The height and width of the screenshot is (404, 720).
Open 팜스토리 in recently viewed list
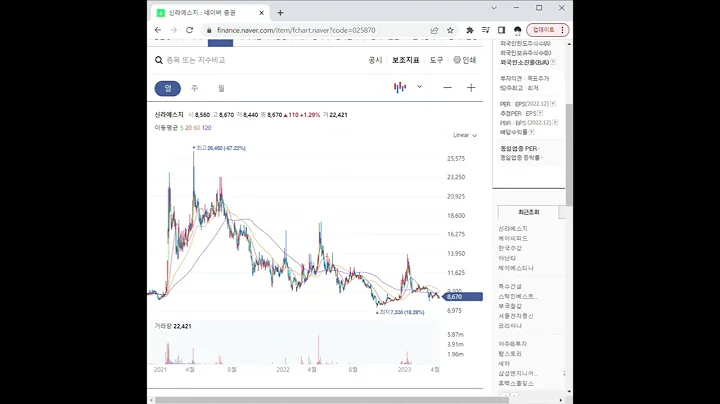pyautogui.click(x=510, y=354)
